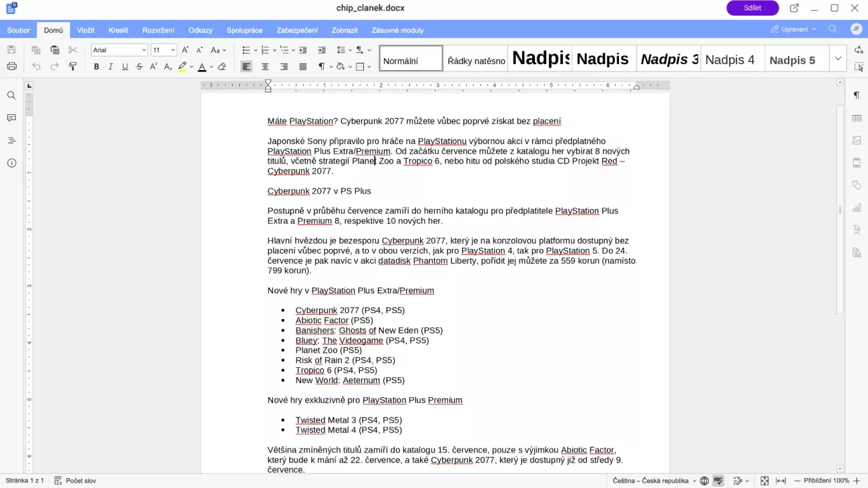Click Počet slov in status bar

[x=75, y=481]
